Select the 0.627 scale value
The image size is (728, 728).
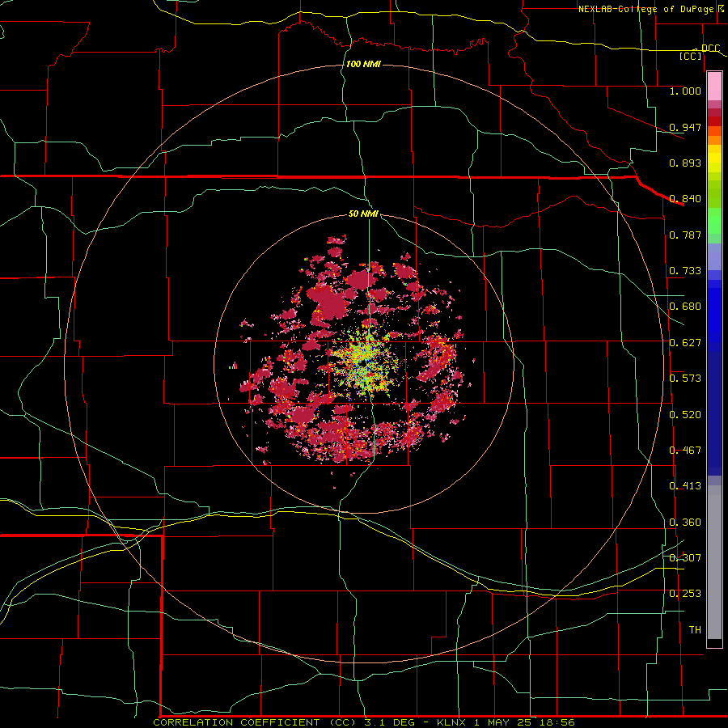[685, 343]
